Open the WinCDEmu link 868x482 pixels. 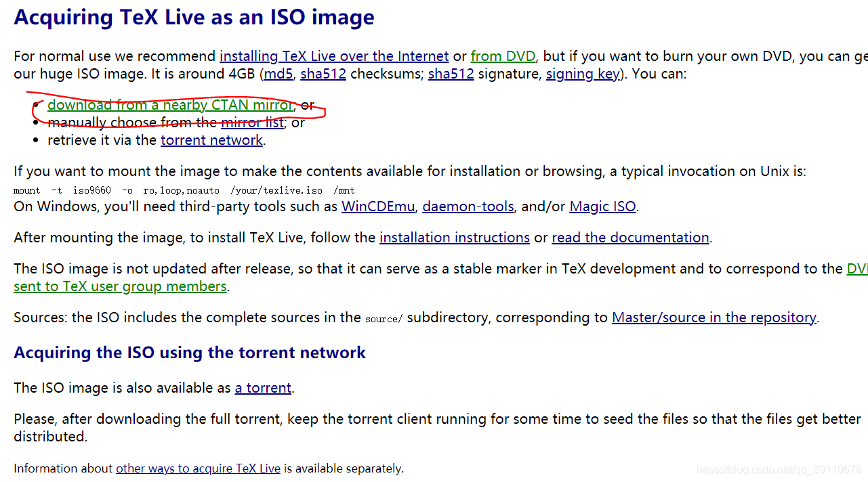378,206
